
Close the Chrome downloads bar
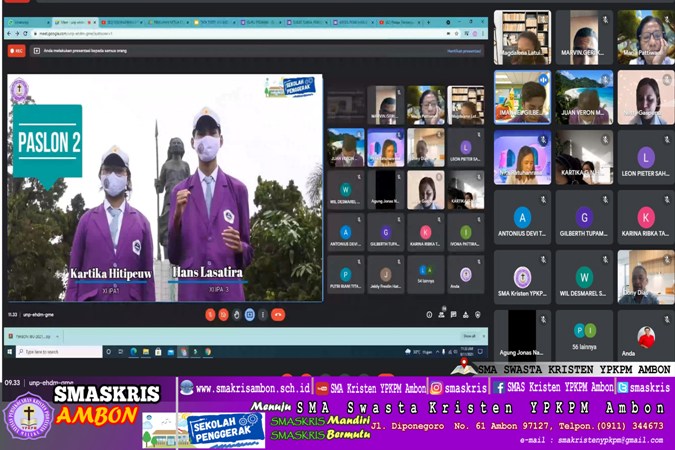483,336
